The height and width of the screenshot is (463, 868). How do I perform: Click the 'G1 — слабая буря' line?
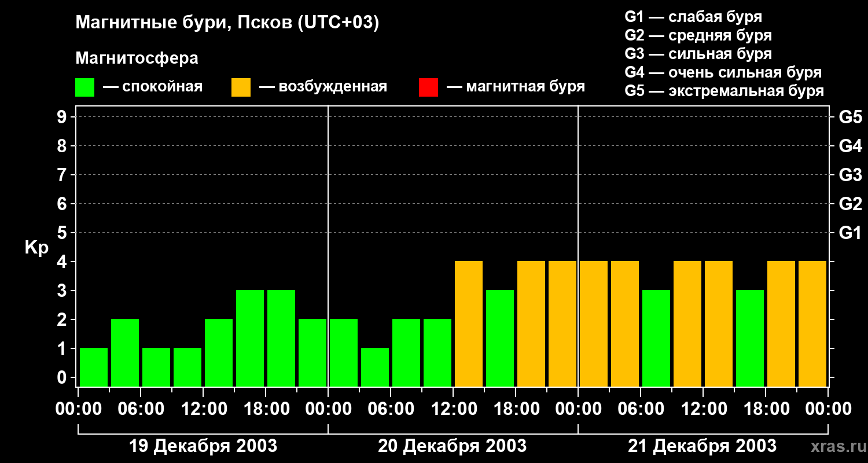[x=693, y=17]
